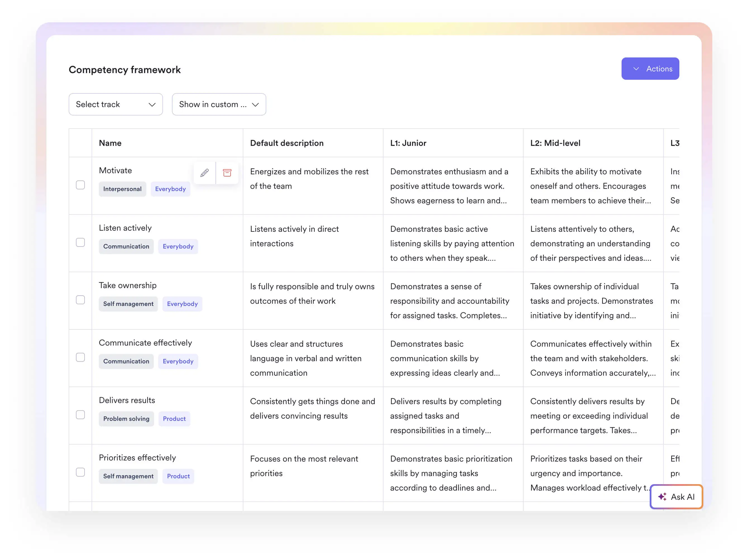The height and width of the screenshot is (560, 748).
Task: Click the Everybody tag on Motivate row
Action: [x=171, y=189]
